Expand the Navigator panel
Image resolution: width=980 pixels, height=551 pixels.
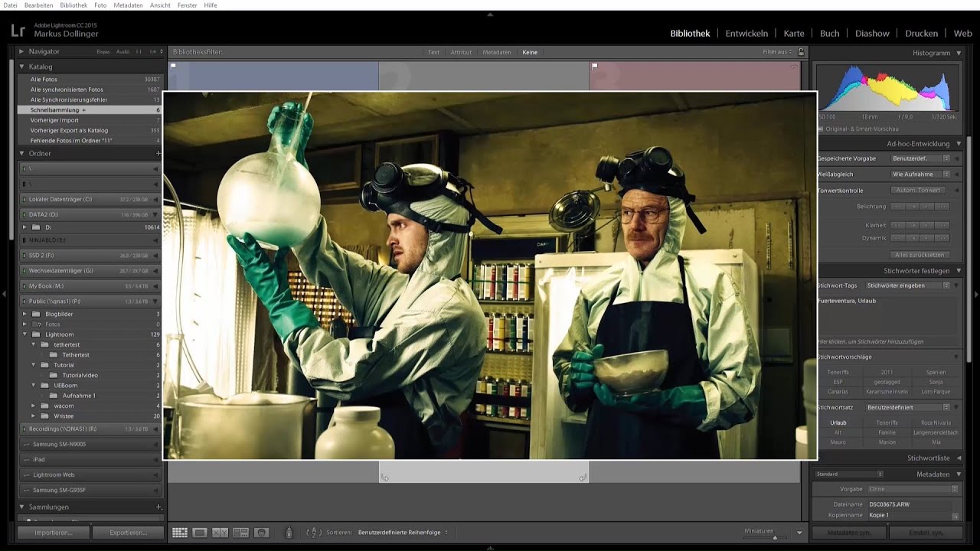point(21,51)
